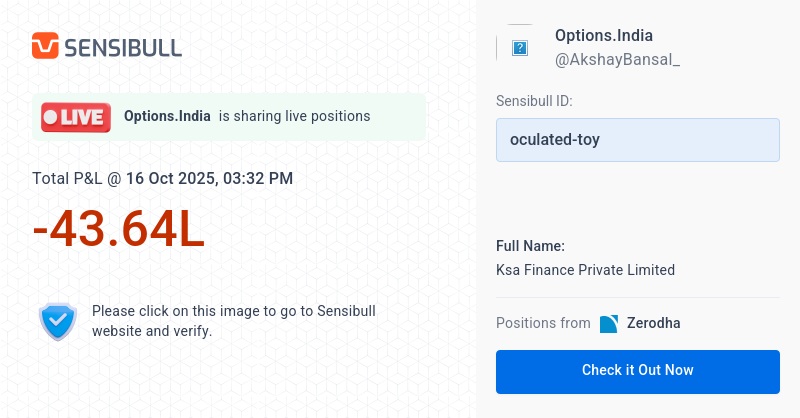Click the Full Name label

point(530,246)
